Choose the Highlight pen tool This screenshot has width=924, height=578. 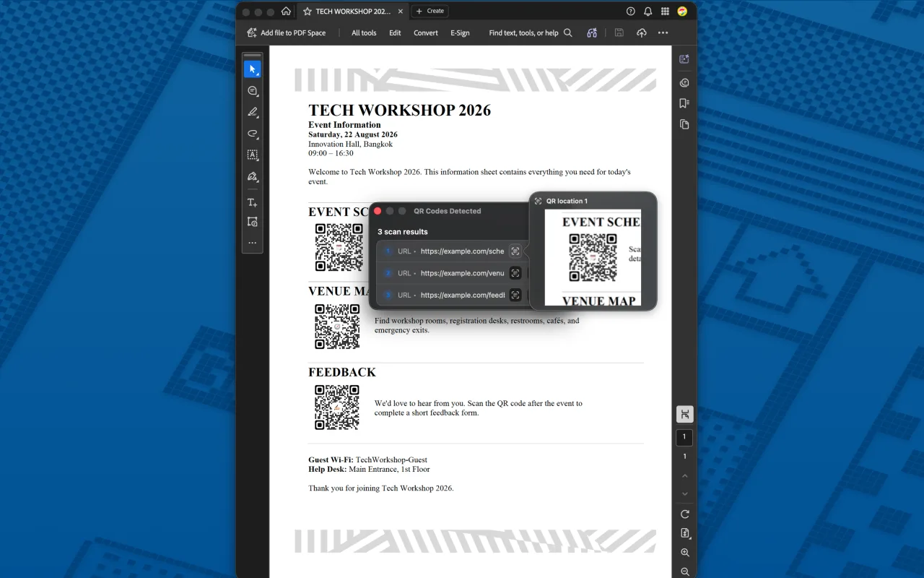[x=252, y=112]
